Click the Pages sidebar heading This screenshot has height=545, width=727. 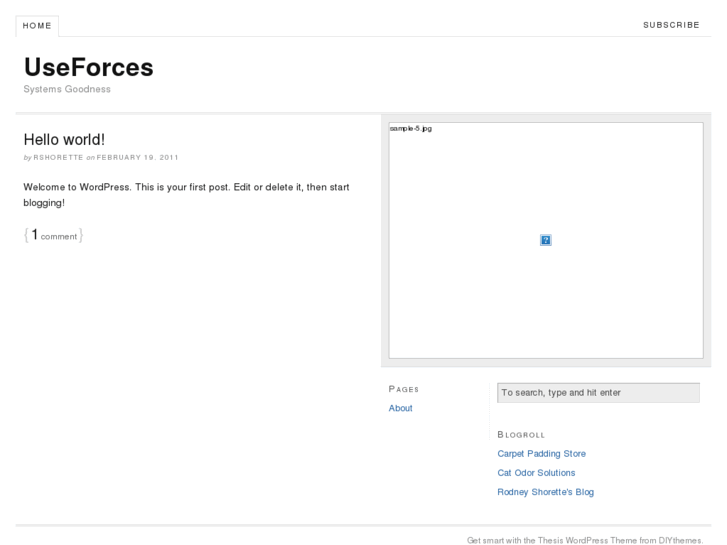click(403, 389)
